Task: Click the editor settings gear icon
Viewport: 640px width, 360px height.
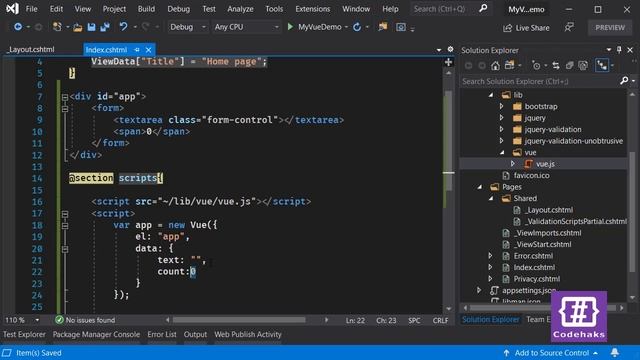Action: (450, 49)
